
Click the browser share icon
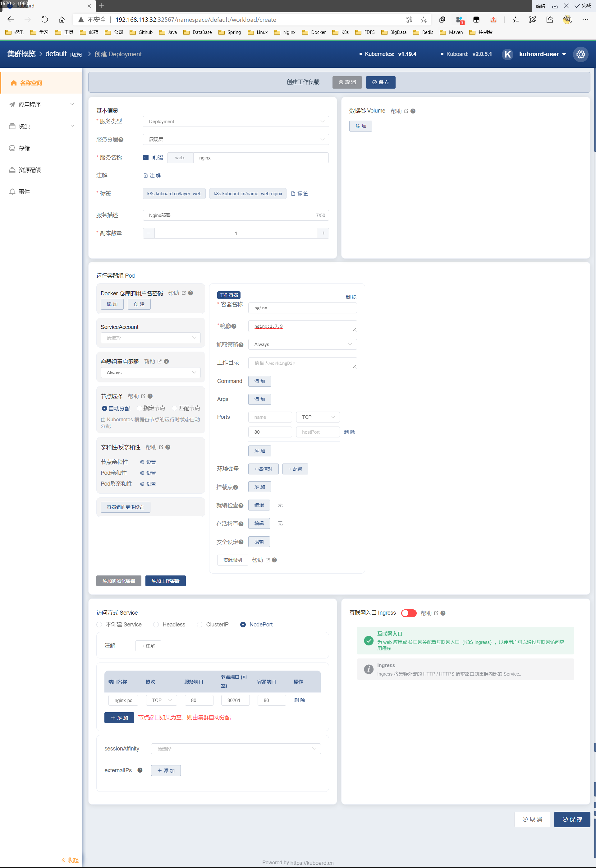[550, 19]
